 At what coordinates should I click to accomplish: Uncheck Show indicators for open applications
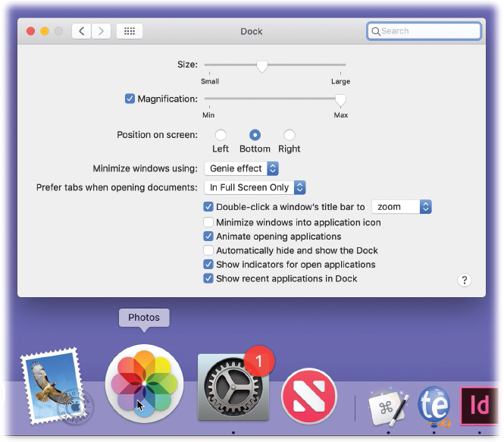(x=208, y=265)
